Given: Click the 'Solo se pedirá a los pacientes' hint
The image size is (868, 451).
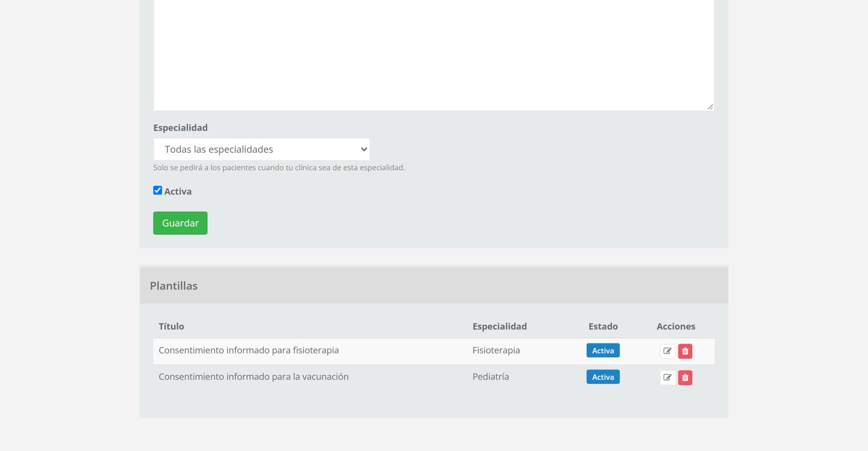Looking at the screenshot, I should click(x=279, y=167).
